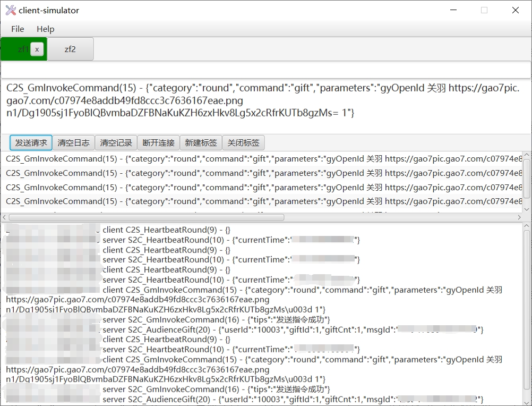Click the 清空记录 button
The height and width of the screenshot is (406, 532).
click(116, 142)
